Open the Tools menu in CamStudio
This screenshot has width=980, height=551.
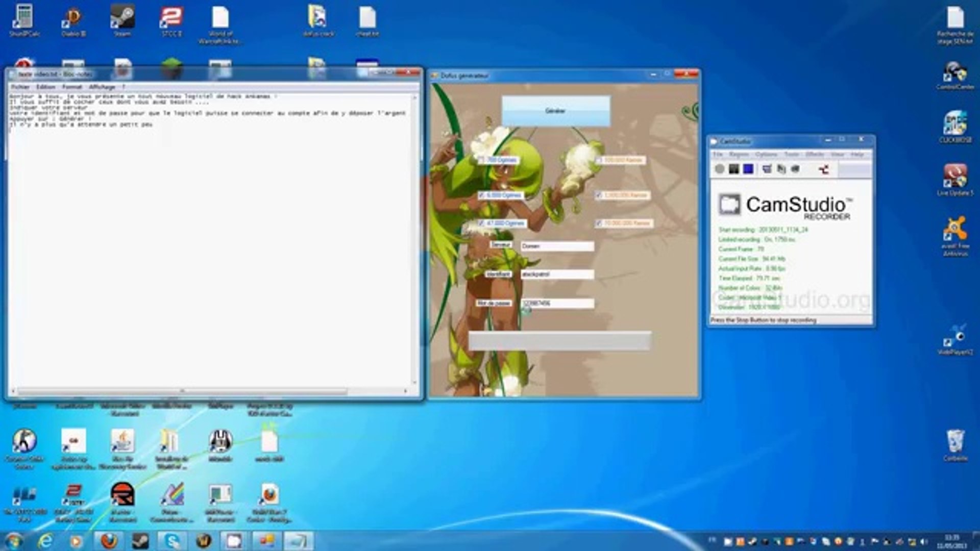[792, 154]
